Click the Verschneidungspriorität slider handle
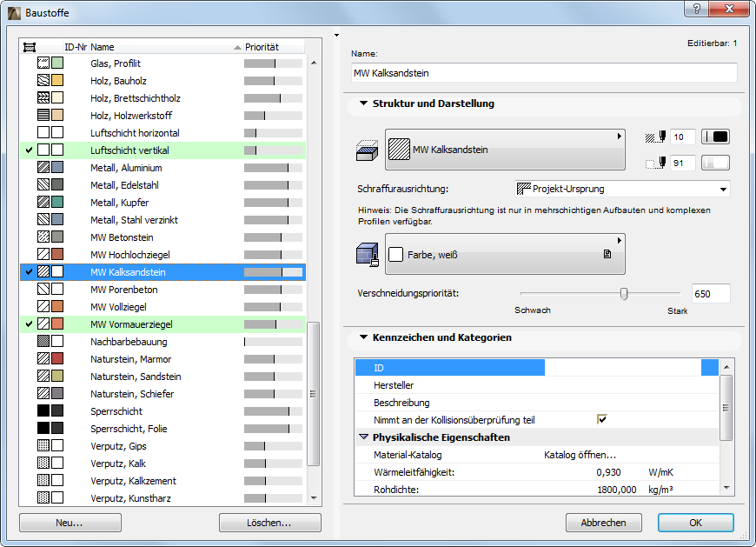756x547 pixels. click(624, 294)
